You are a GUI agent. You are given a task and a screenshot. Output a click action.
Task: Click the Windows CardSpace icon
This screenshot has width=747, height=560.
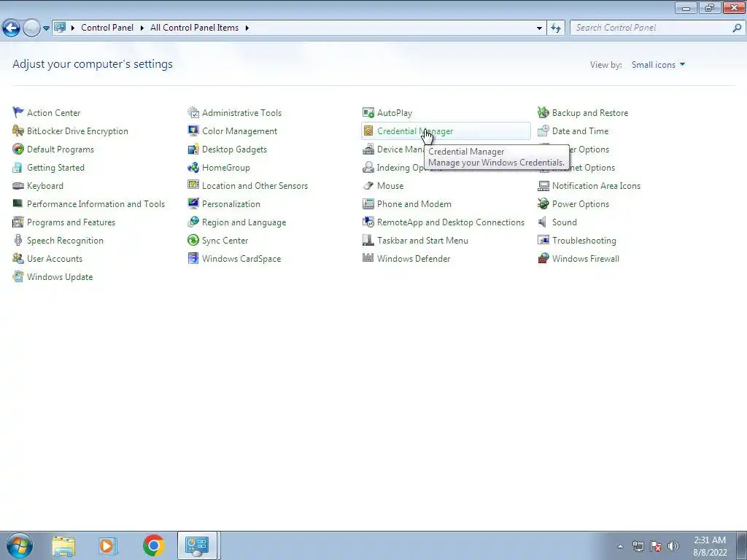[x=193, y=259]
